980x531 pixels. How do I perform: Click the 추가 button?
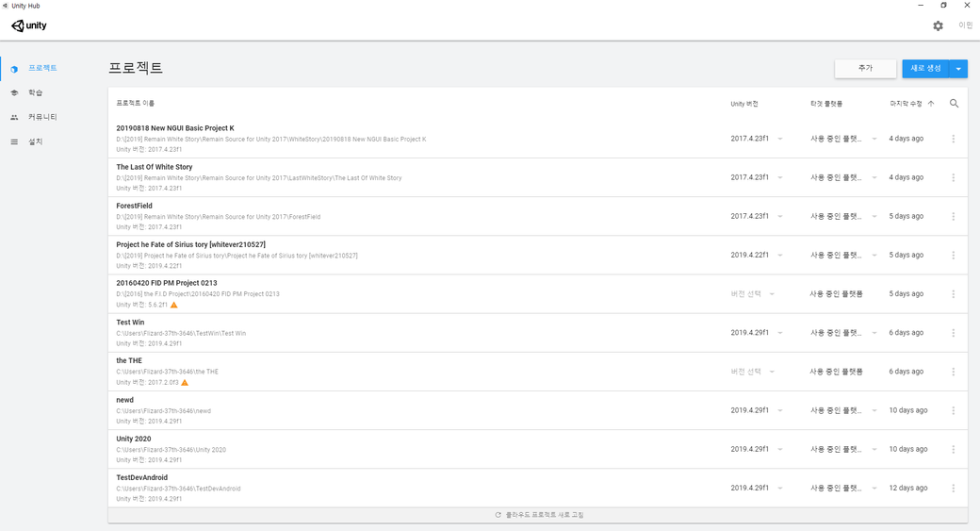(865, 69)
